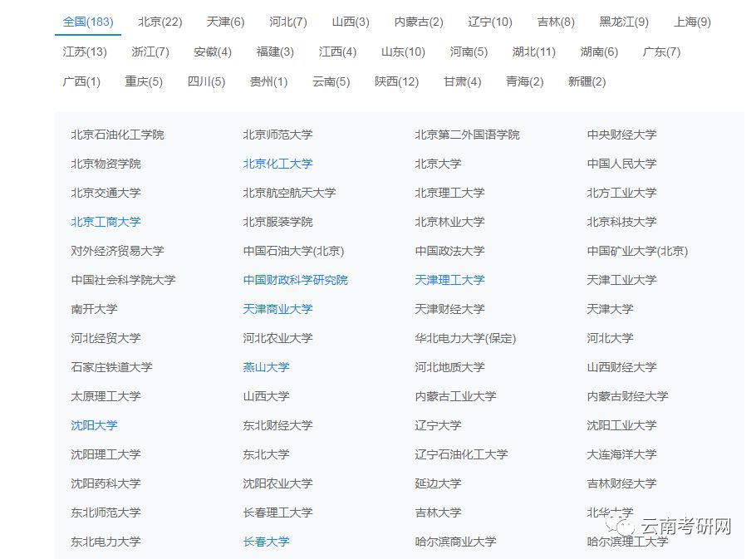Image resolution: width=756 pixels, height=559 pixels.
Task: Open the 甘肃(4) tab
Action: pos(463,82)
